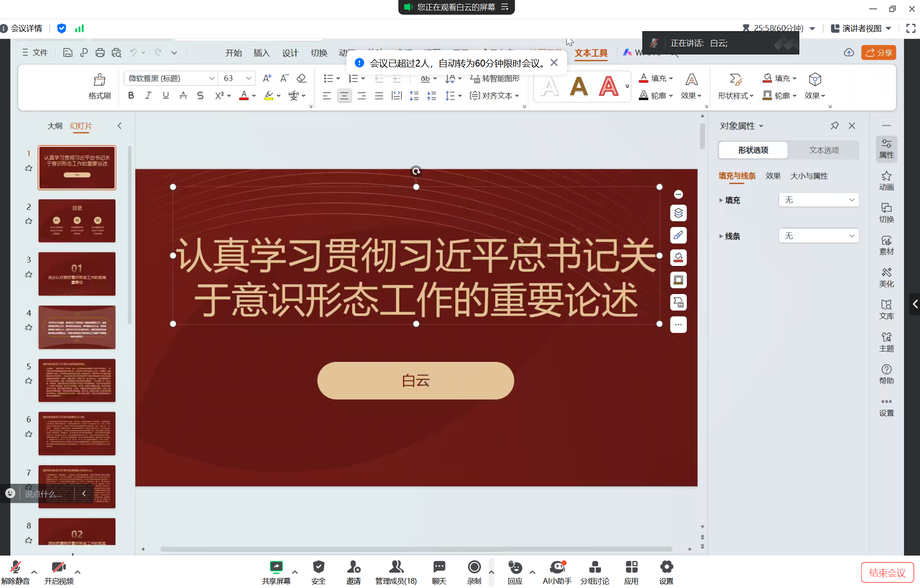This screenshot has width=920, height=588.
Task: Open the AI小助手 assistant icon
Action: [557, 567]
